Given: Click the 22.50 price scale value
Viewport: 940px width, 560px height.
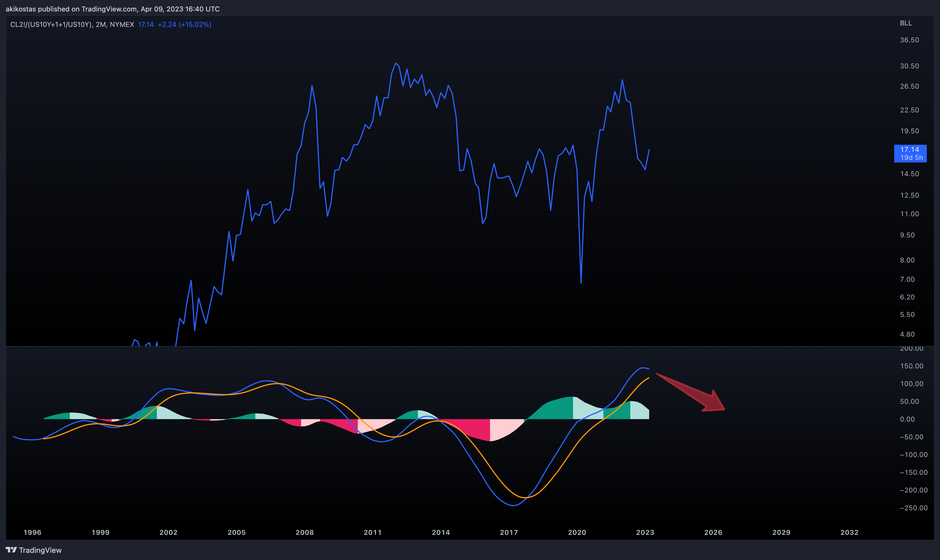Looking at the screenshot, I should click(909, 110).
